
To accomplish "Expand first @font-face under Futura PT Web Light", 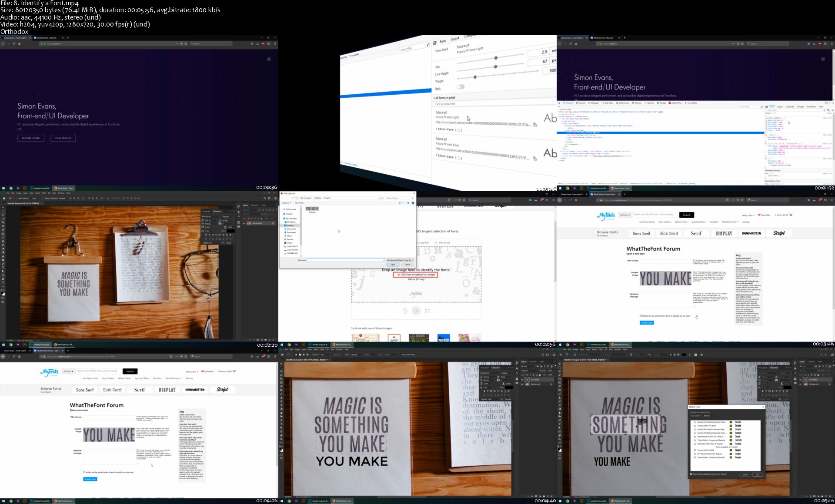I will [x=437, y=129].
